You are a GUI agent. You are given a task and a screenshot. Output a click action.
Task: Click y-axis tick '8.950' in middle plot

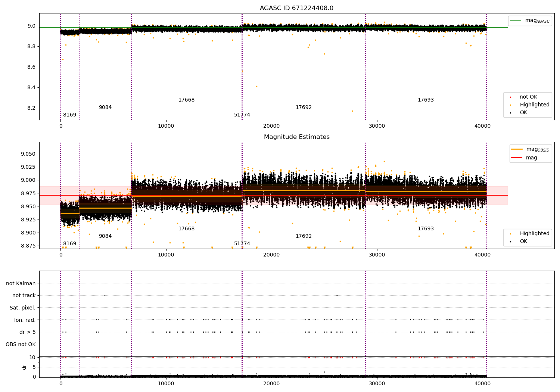click(x=28, y=206)
